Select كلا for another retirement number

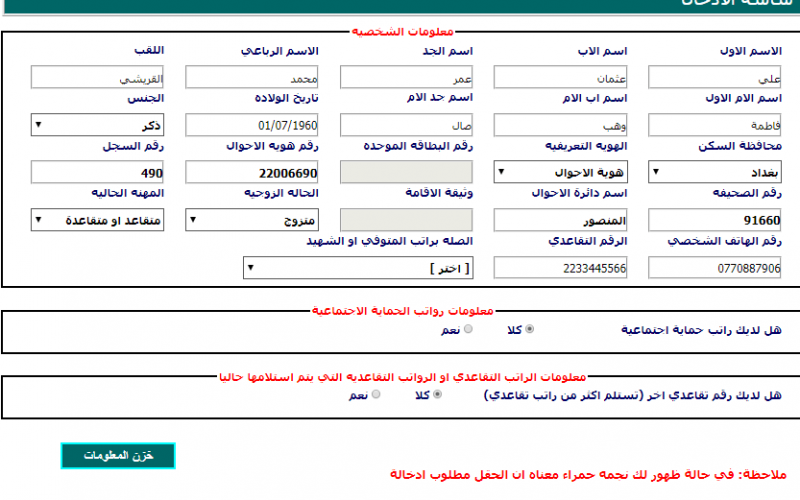pyautogui.click(x=437, y=394)
